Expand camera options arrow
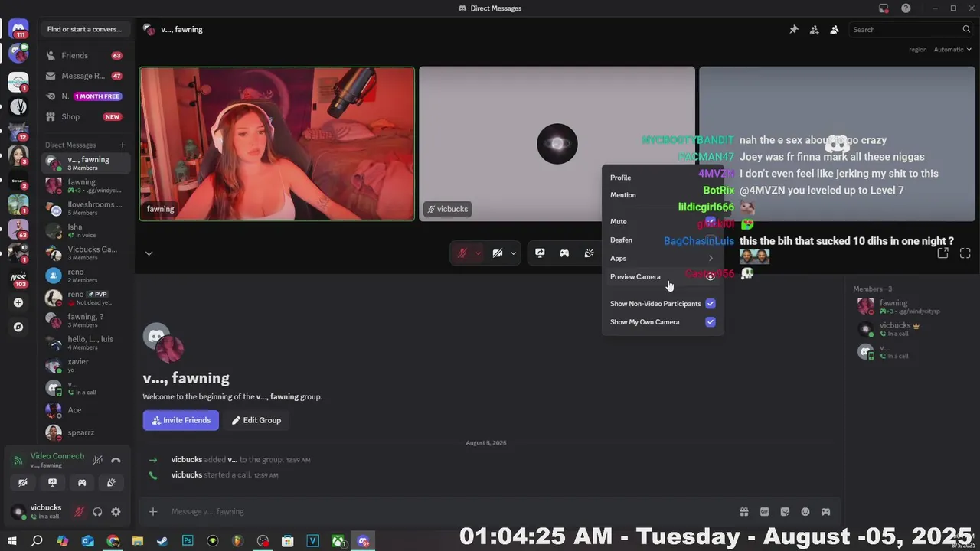This screenshot has height=551, width=980. (514, 253)
